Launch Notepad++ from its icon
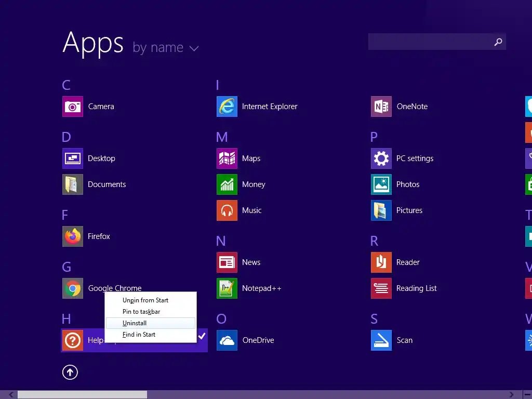The image size is (532, 399). click(x=227, y=288)
